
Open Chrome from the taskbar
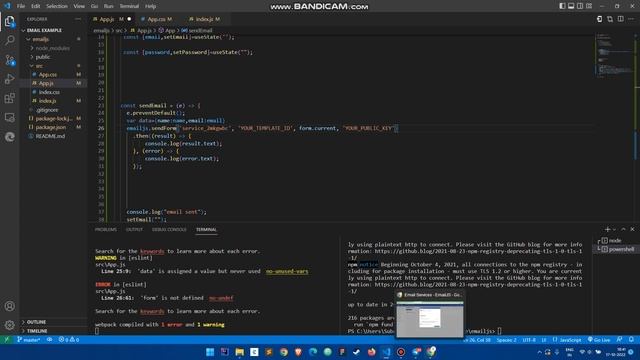[x=284, y=352]
